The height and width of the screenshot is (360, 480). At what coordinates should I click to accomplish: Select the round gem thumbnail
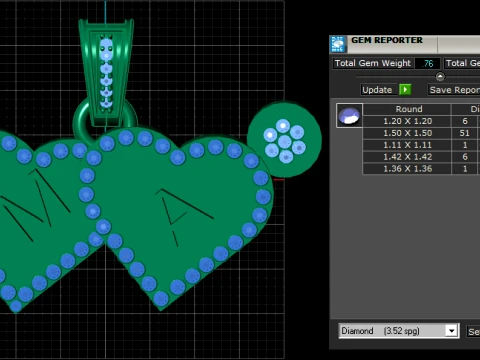[x=349, y=115]
